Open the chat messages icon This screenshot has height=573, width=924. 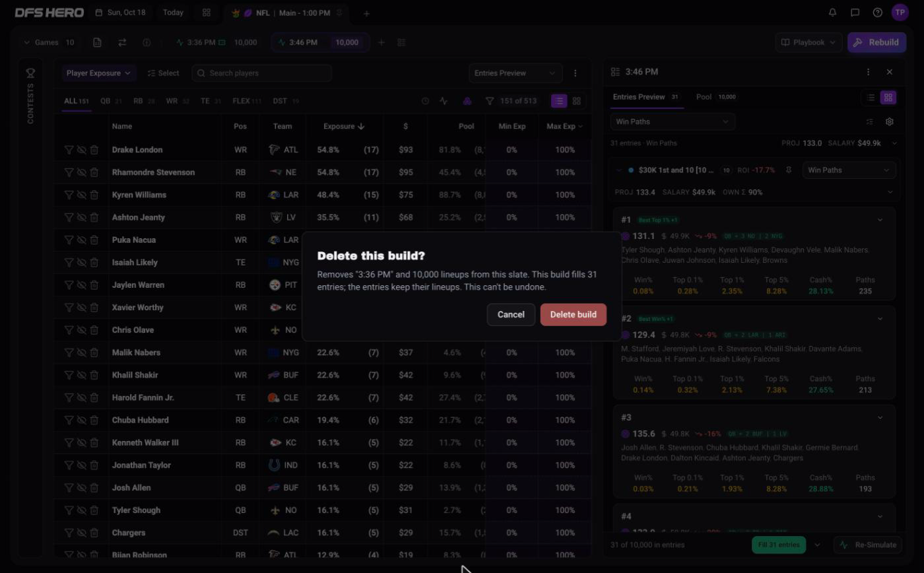855,13
